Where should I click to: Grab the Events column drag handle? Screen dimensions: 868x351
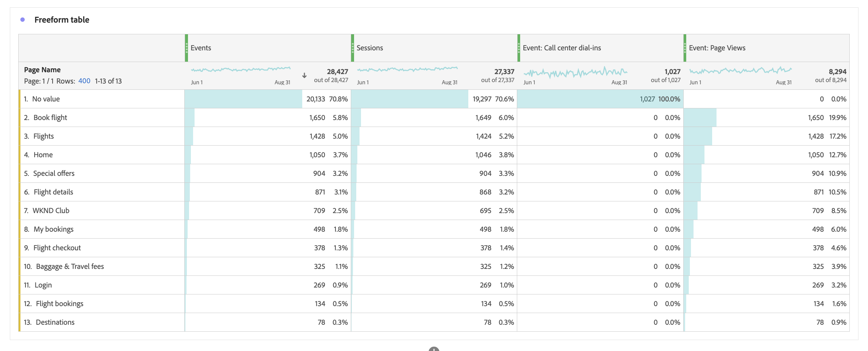pyautogui.click(x=187, y=48)
